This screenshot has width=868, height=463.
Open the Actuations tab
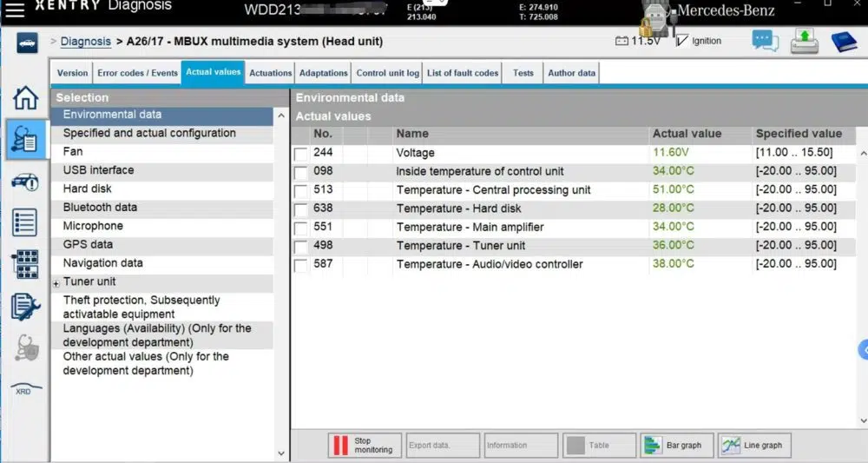tap(270, 73)
